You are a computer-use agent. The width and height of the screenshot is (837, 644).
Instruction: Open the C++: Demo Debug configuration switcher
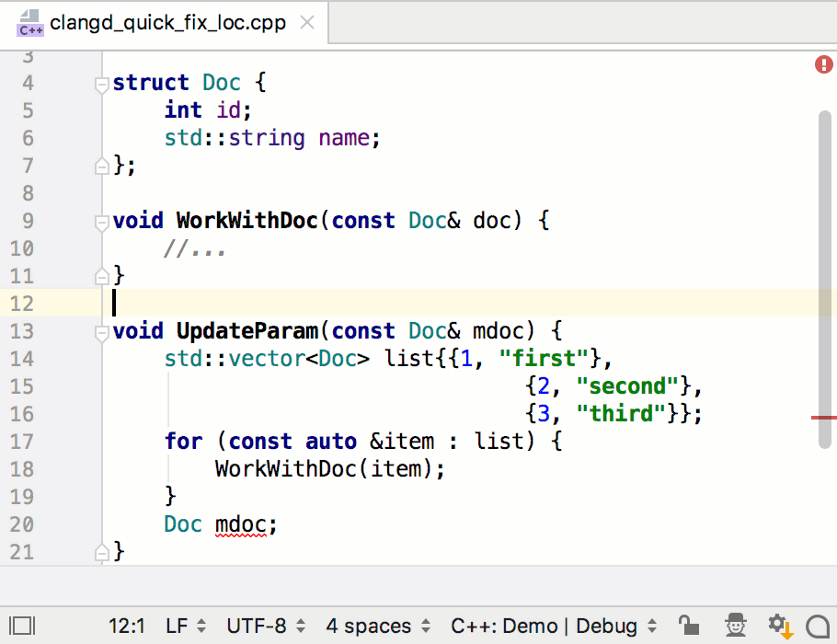(x=544, y=625)
